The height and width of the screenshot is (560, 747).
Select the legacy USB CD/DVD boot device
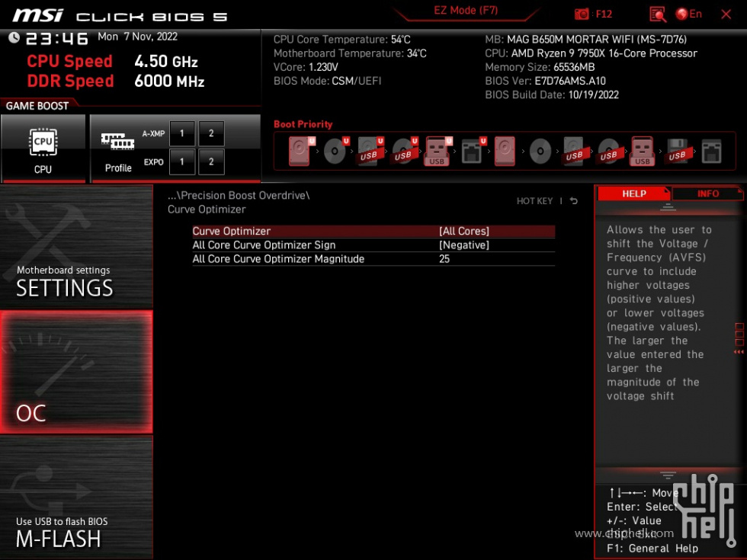609,152
